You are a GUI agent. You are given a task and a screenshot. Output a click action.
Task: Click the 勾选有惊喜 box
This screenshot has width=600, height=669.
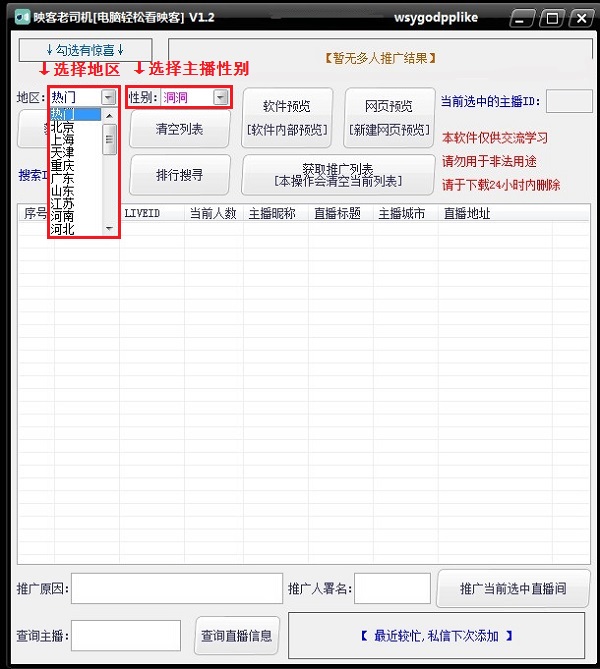point(85,50)
